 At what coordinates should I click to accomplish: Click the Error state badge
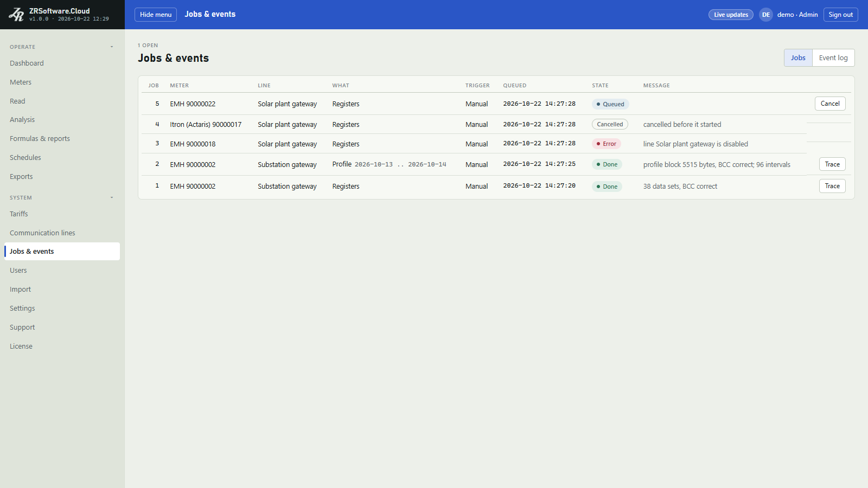tap(607, 144)
